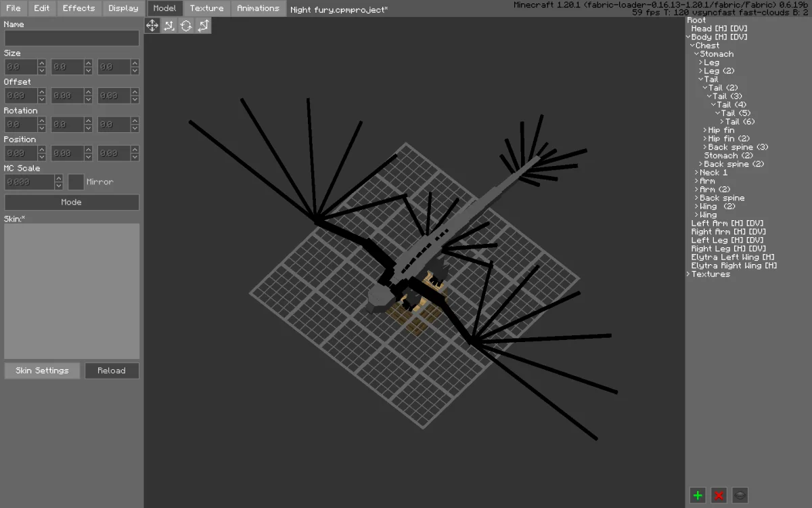This screenshot has width=812, height=508.
Task: Select Back spine (2) in the tree
Action: click(x=734, y=164)
